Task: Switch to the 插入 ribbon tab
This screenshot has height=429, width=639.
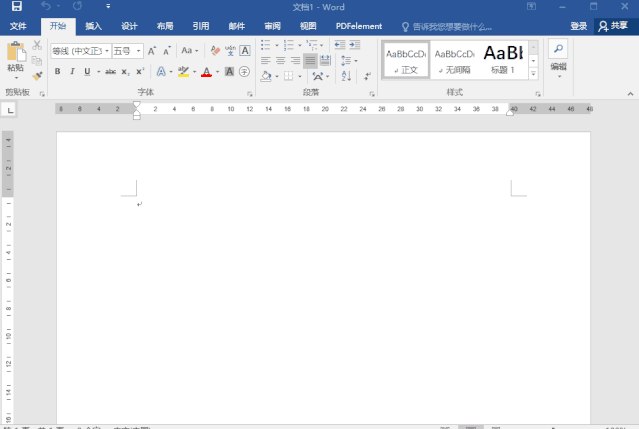Action: pos(93,26)
